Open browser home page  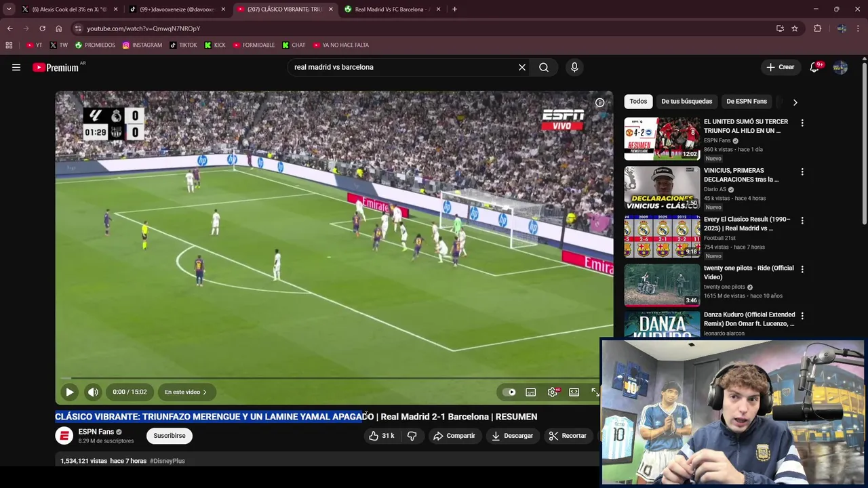(x=59, y=28)
